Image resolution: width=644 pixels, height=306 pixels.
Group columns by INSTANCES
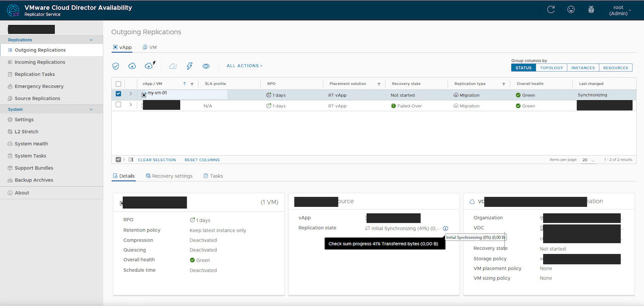(x=583, y=68)
